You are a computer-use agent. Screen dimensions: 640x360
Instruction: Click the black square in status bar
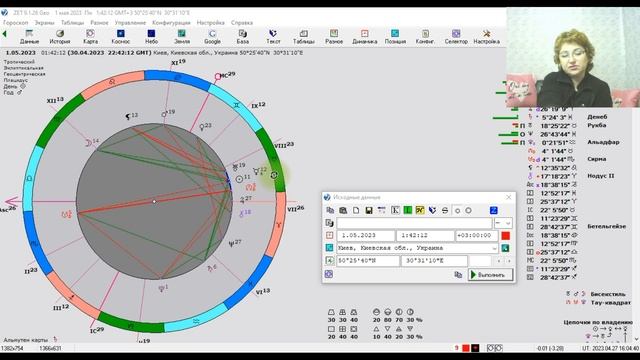pyautogui.click(x=475, y=348)
